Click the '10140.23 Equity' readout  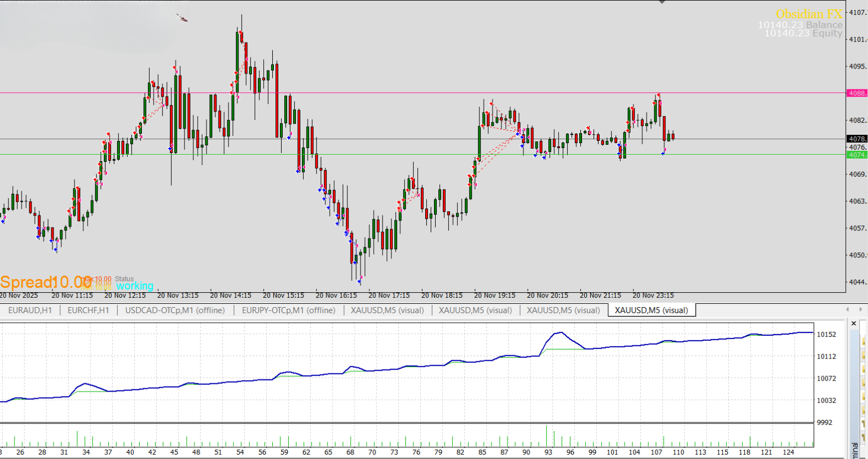click(x=803, y=33)
